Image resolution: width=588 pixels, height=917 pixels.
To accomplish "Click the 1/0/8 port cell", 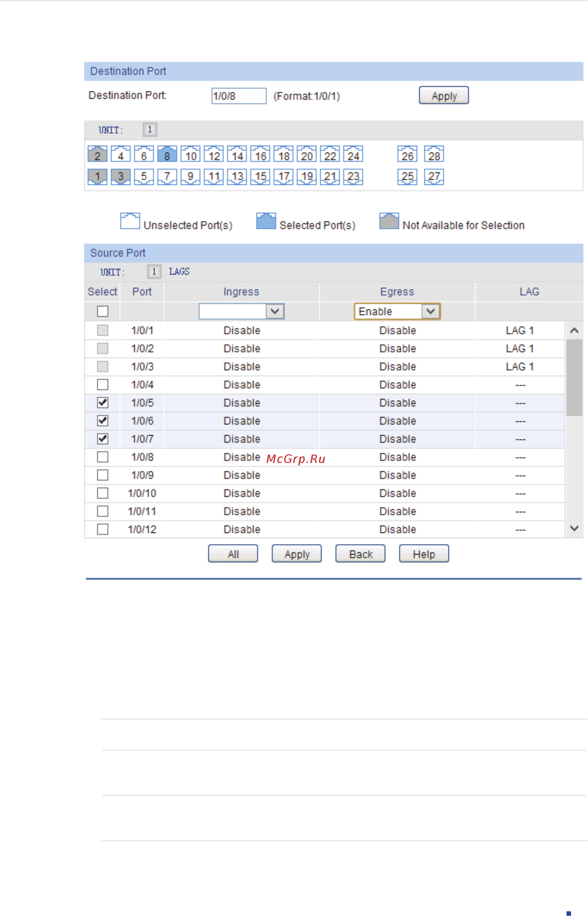I will coord(142,457).
